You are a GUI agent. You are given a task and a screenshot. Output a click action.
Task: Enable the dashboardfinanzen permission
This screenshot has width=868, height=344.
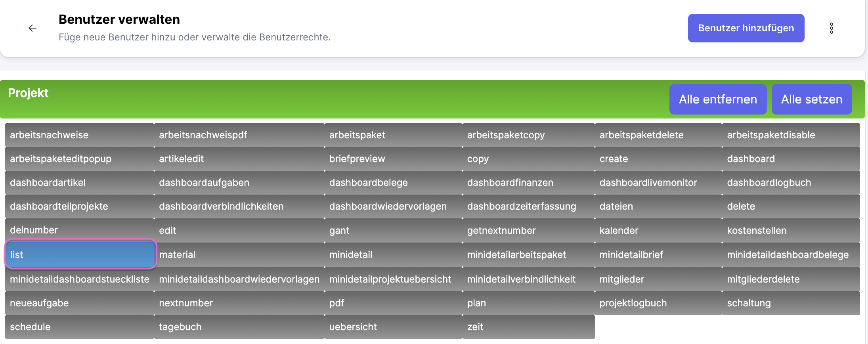point(528,183)
